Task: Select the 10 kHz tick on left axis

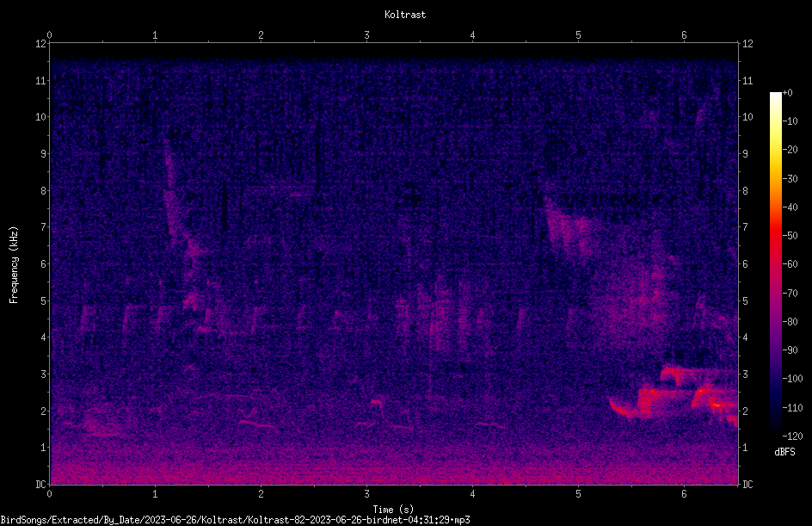Action: coord(41,117)
